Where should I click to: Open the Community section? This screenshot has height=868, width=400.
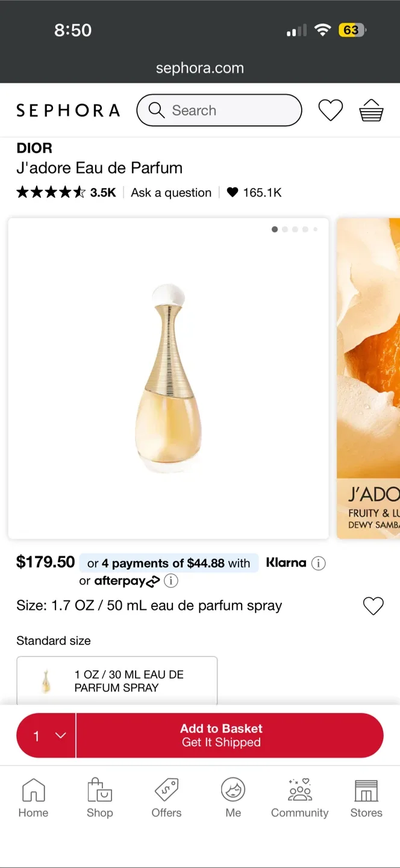(299, 797)
